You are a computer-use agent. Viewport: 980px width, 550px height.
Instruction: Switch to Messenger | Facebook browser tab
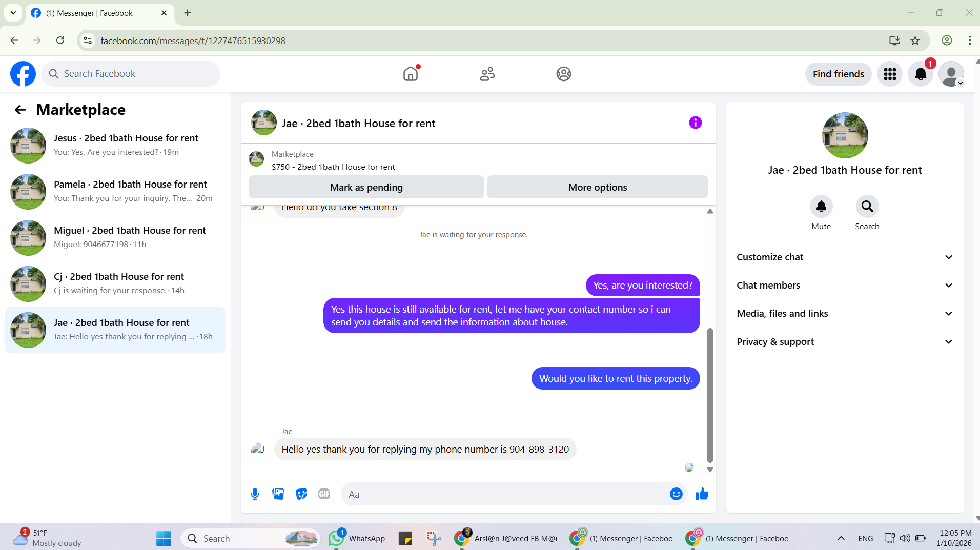pyautogui.click(x=99, y=13)
